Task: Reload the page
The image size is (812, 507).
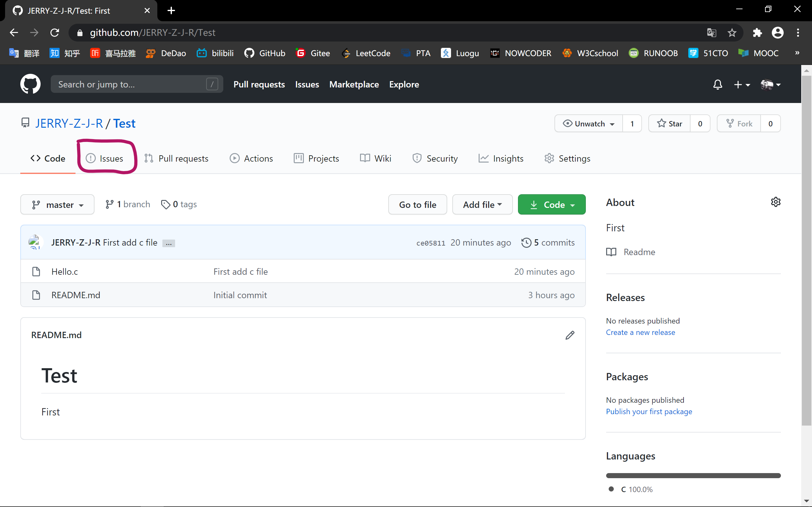Action: tap(55, 33)
